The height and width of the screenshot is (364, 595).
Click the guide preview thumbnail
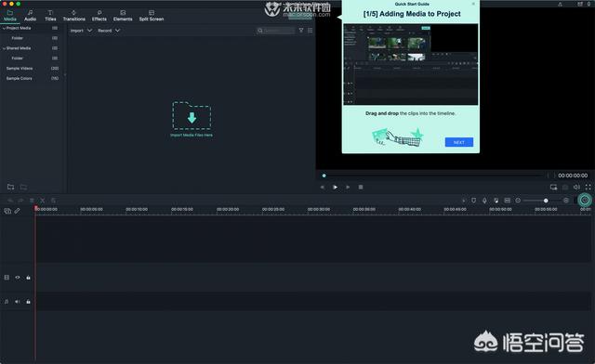coord(411,64)
